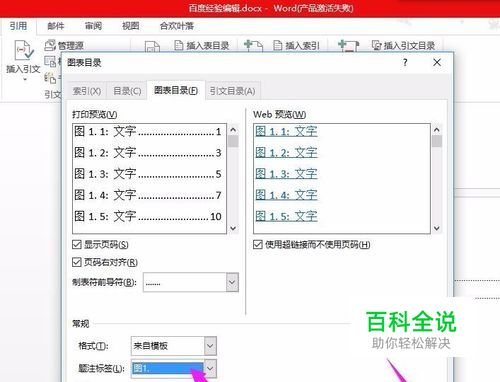Click Web Preview link 图 1.1: 文字

[x=286, y=131]
